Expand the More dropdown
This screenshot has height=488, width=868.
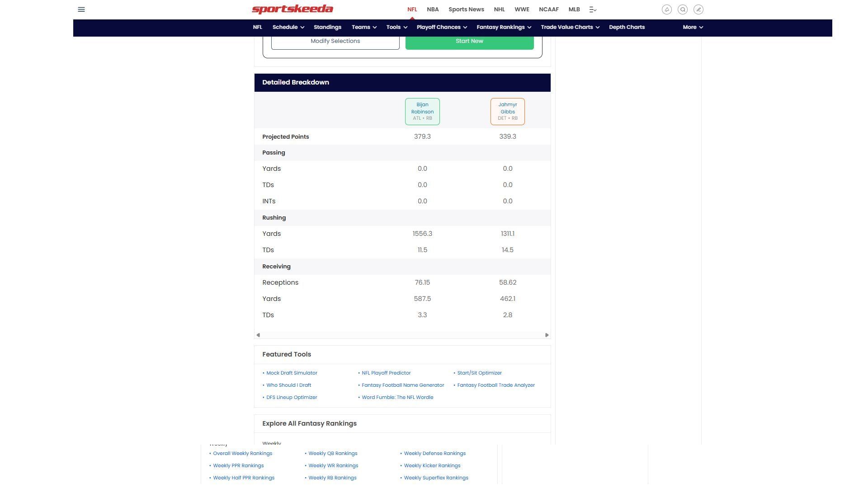693,27
